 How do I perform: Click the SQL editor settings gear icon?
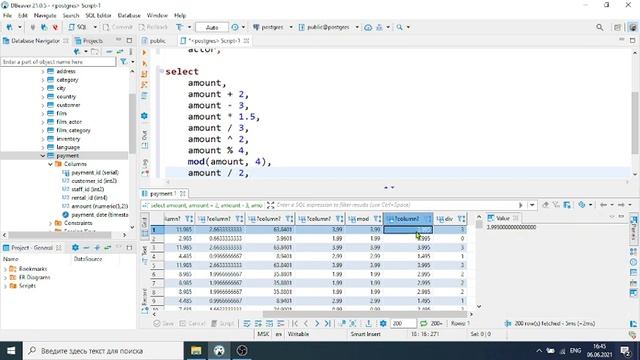144,116
